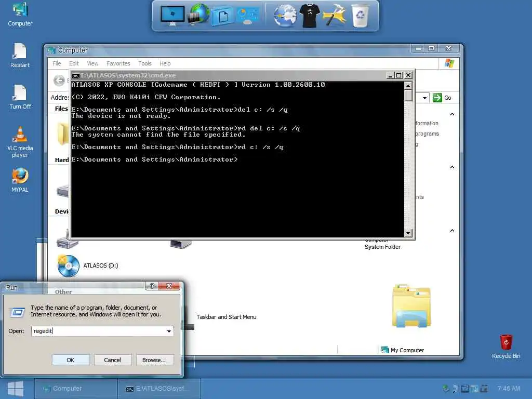The height and width of the screenshot is (399, 532).
Task: Click My Computer in the status bar
Action: click(x=403, y=350)
